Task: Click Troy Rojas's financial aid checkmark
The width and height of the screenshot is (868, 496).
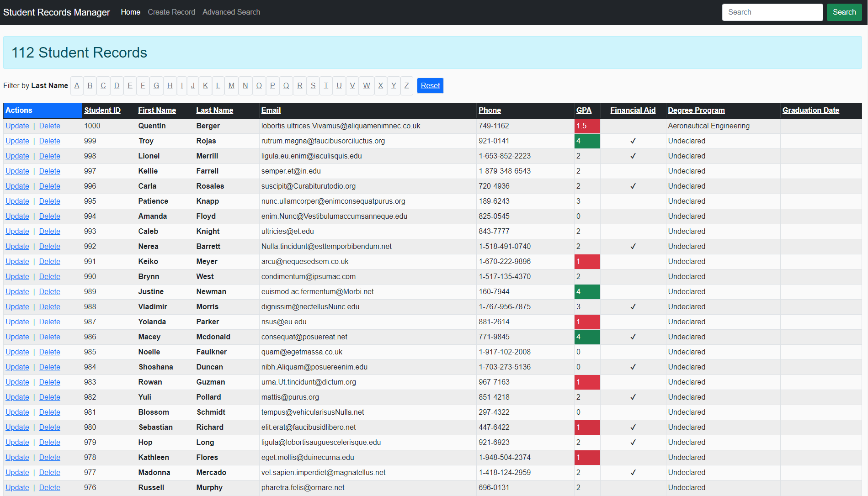Action: pyautogui.click(x=633, y=141)
